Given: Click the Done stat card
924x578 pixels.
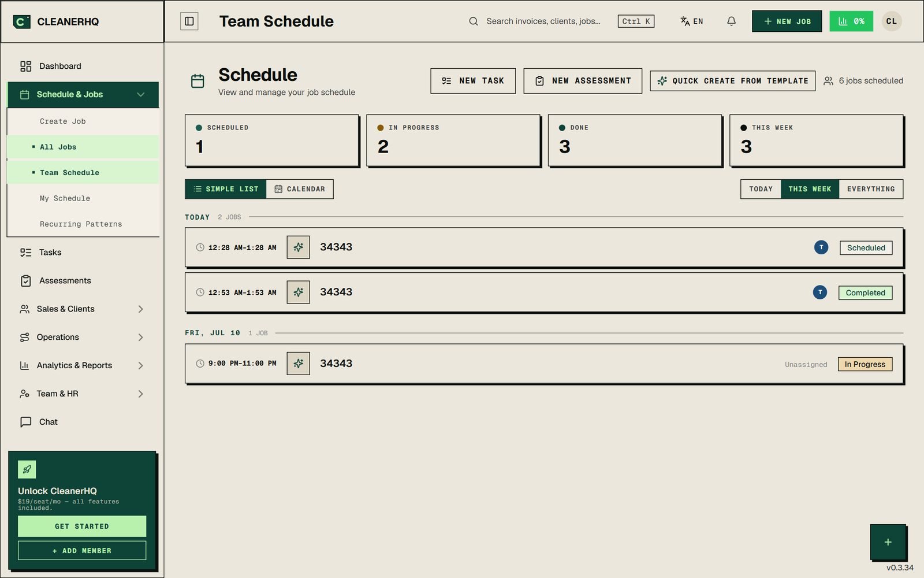Looking at the screenshot, I should coord(635,140).
